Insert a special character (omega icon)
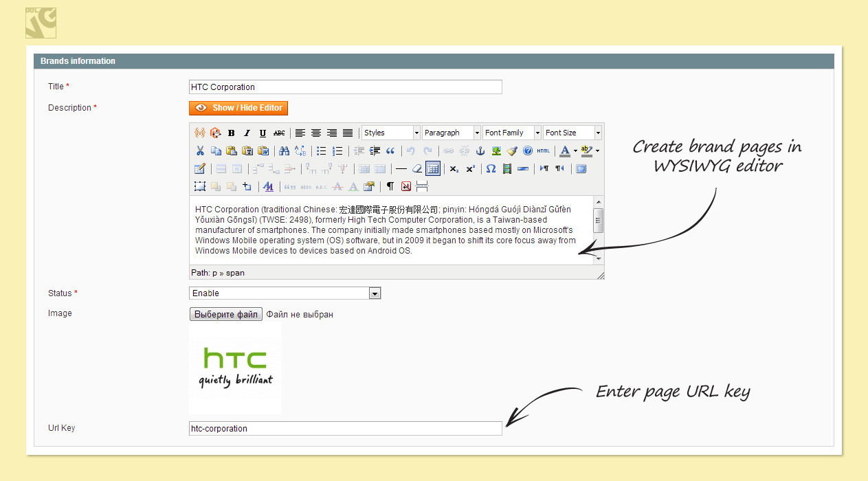 (491, 169)
